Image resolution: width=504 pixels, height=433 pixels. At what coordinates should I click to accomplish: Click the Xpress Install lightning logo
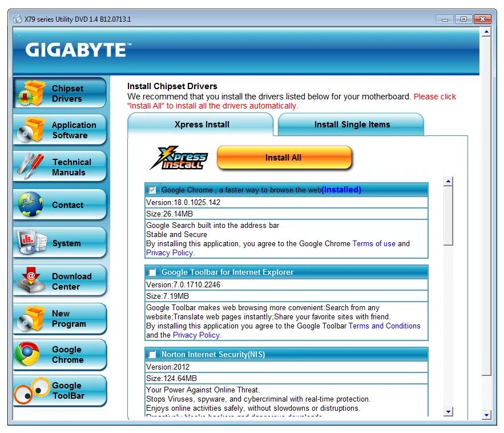coord(179,158)
